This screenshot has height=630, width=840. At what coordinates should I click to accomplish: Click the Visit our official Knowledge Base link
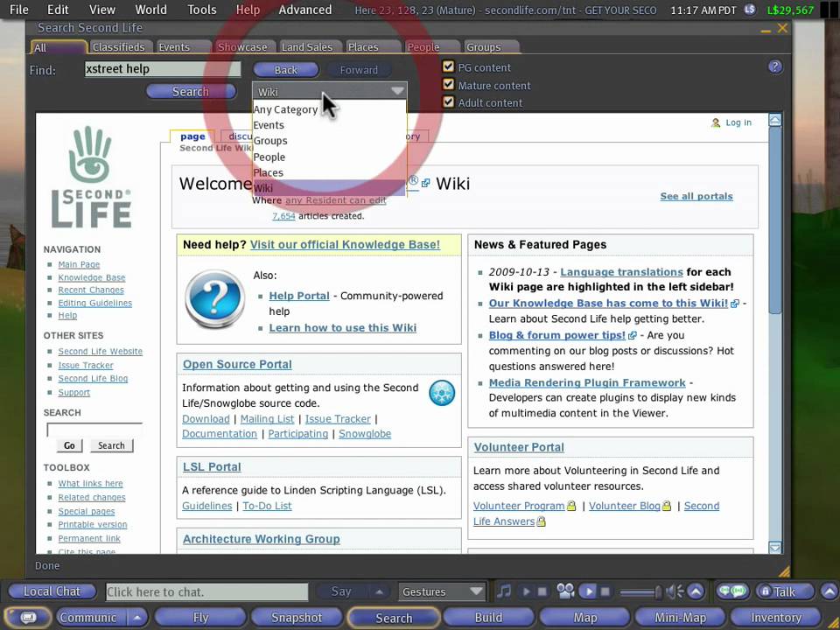click(345, 244)
